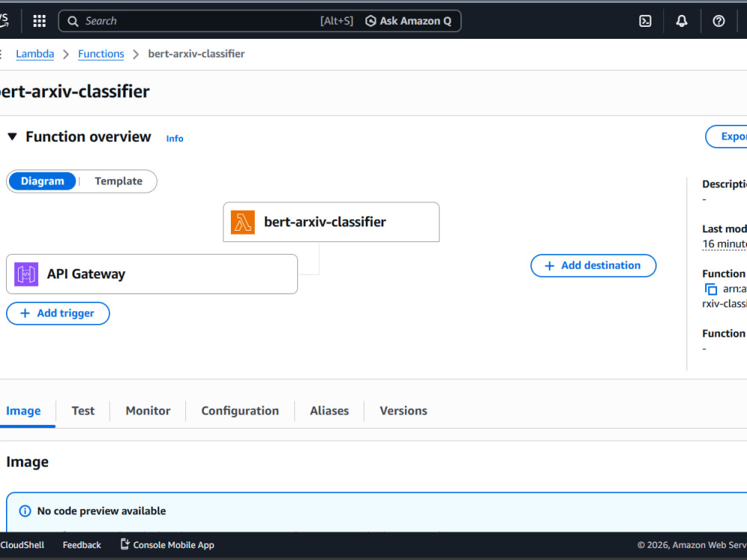This screenshot has height=560, width=747.
Task: Click the Console Mobile App icon
Action: (x=125, y=544)
